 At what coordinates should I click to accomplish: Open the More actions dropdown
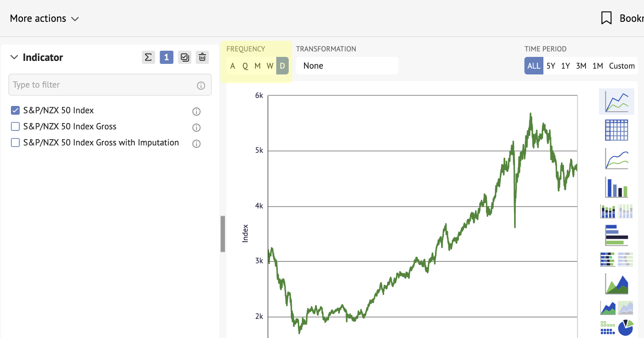tap(44, 18)
